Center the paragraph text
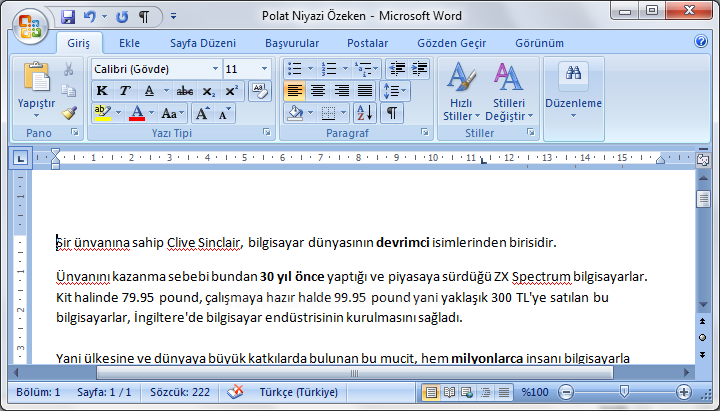This screenshot has height=411, width=720. point(318,91)
